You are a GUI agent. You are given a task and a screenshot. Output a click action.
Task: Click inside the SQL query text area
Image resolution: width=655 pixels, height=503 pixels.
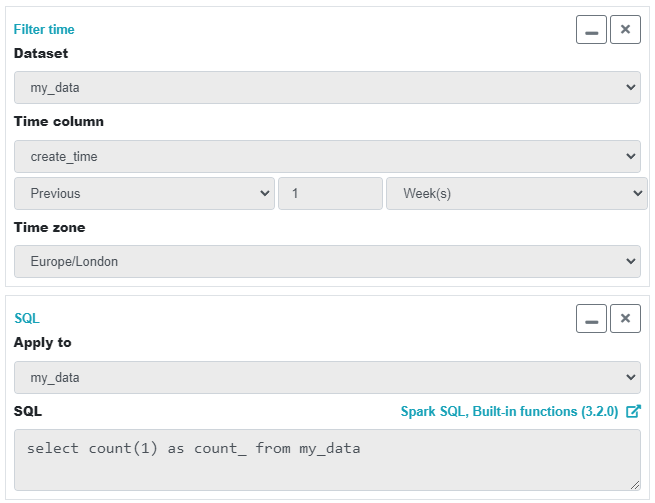pyautogui.click(x=327, y=460)
